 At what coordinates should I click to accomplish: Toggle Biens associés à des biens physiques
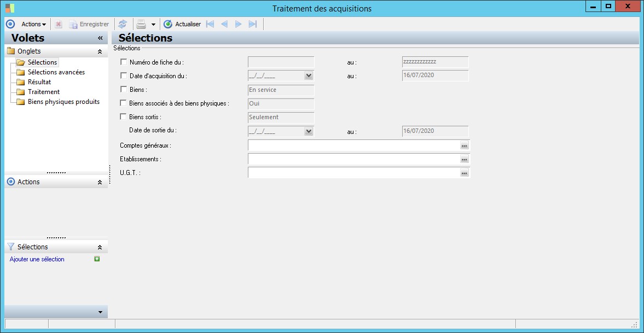point(123,103)
